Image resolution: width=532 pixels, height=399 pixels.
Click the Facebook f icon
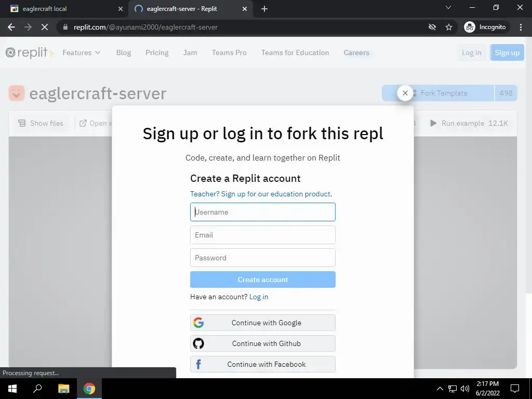198,364
